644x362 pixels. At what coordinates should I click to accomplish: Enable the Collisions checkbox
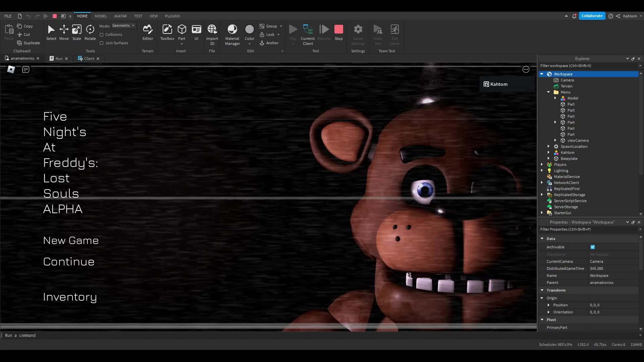(x=102, y=34)
